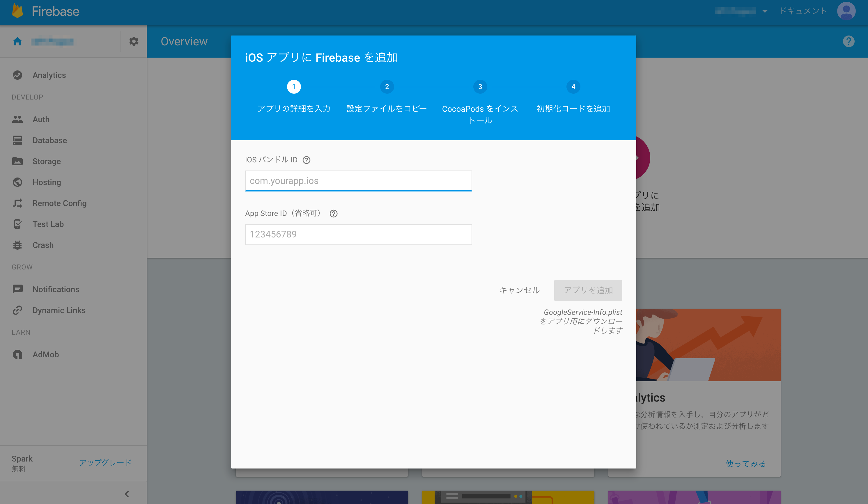This screenshot has width=868, height=504.
Task: Click the キャンセル button
Action: [x=519, y=290]
